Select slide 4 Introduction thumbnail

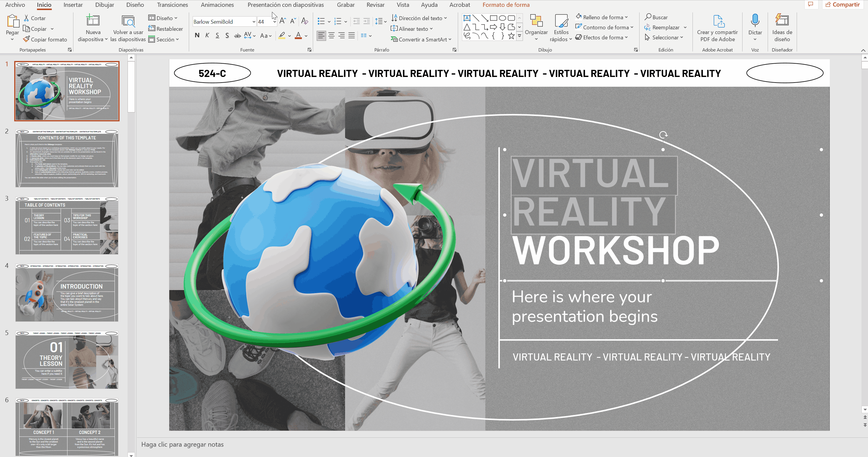[67, 292]
